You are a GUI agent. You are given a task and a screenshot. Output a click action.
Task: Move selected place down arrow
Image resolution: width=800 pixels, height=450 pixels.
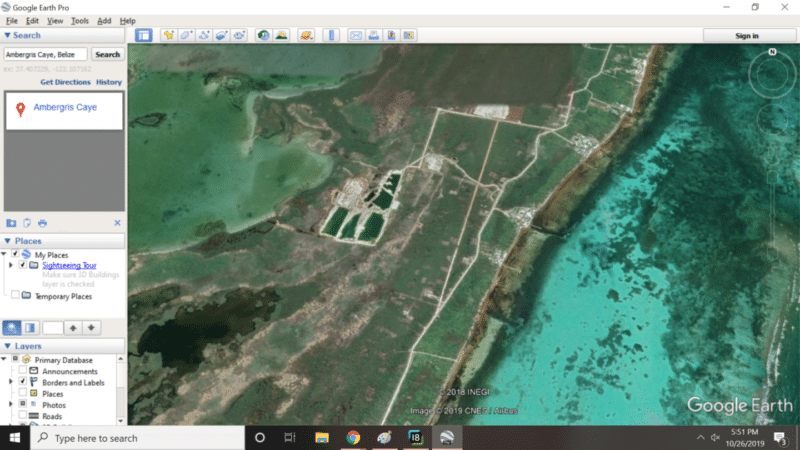91,328
